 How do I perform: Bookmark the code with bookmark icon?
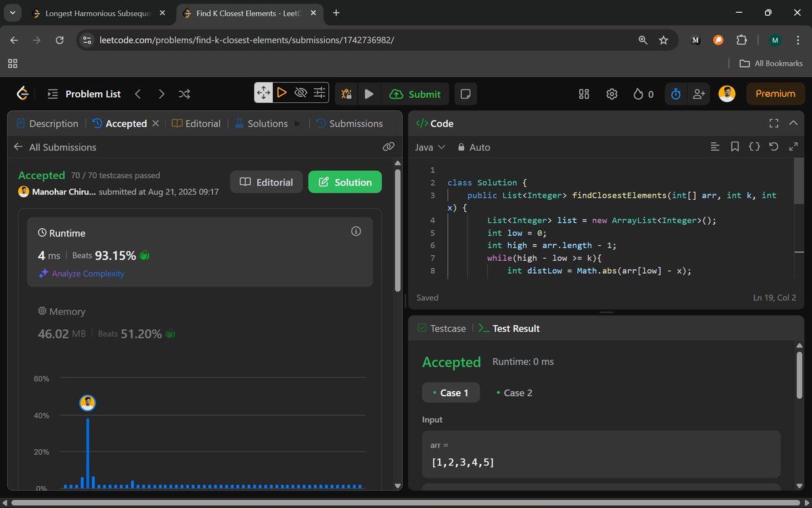735,146
